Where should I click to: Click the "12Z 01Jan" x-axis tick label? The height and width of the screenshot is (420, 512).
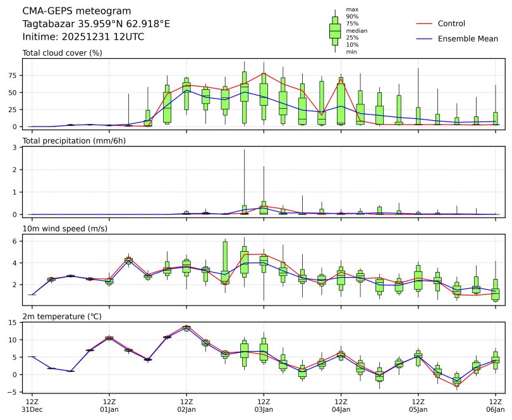(109, 405)
